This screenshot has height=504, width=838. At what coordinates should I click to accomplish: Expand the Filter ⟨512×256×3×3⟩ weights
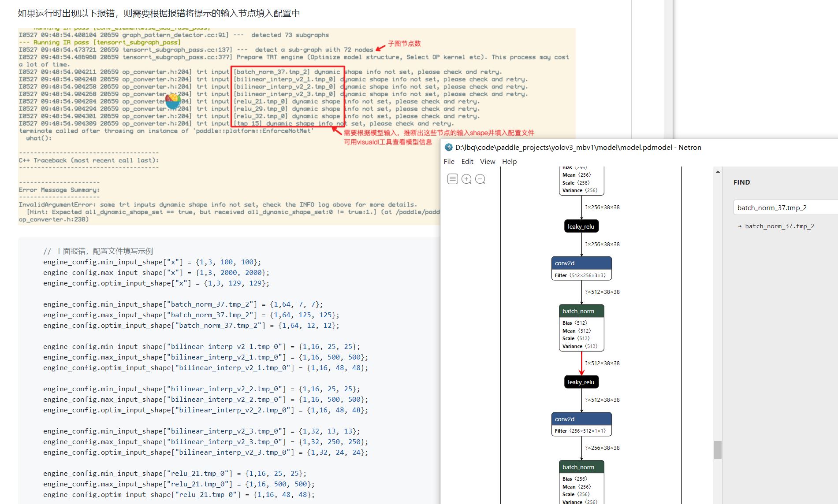coord(581,275)
